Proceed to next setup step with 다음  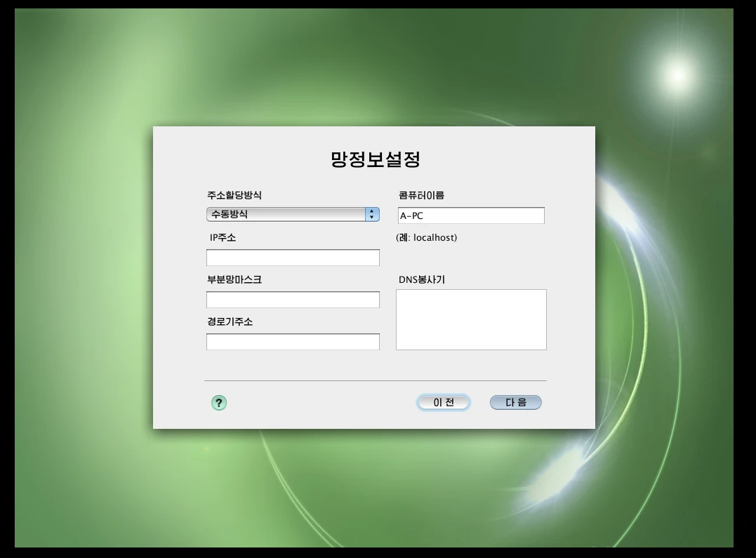[x=515, y=401]
